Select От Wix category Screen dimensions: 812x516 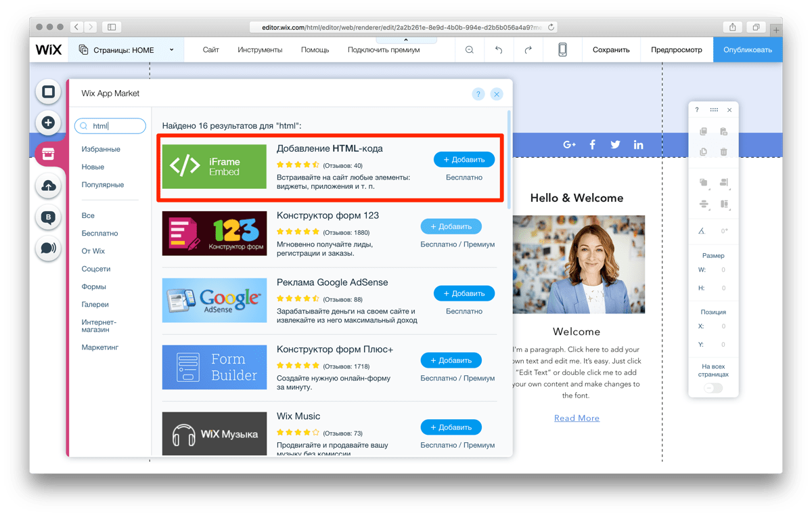[93, 251]
